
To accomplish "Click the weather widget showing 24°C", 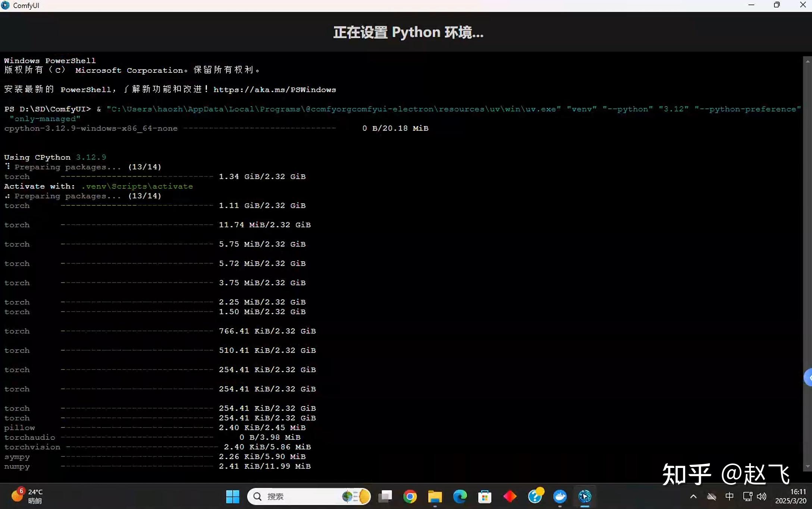I will [x=26, y=496].
